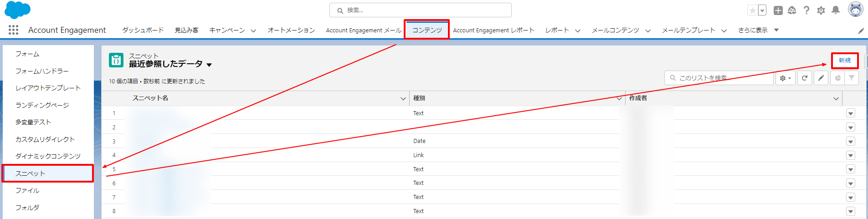Open the Help question mark icon
868x219 pixels.
(x=806, y=10)
